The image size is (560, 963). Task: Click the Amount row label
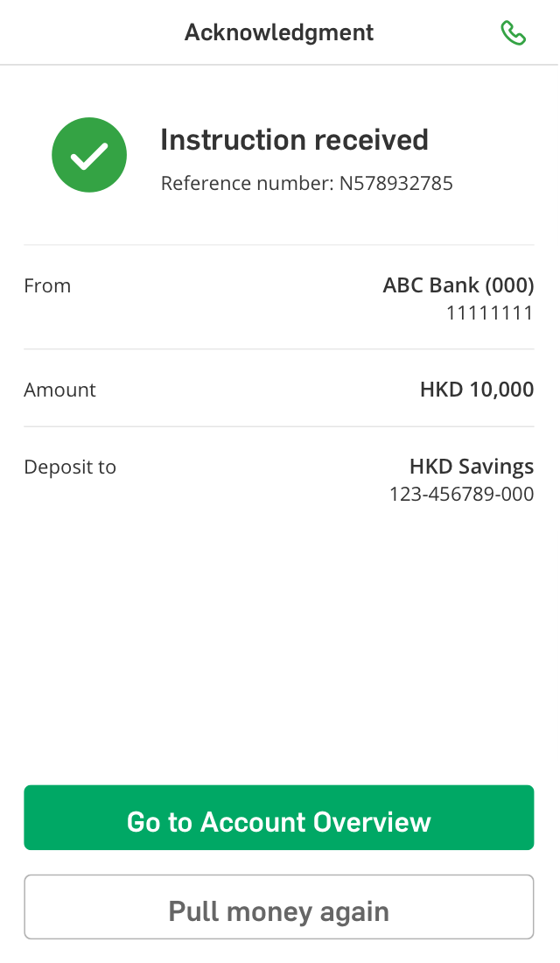(59, 390)
